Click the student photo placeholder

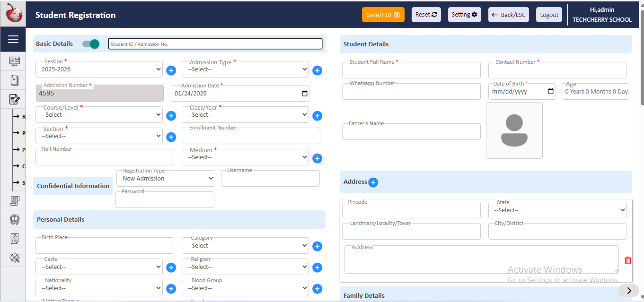(x=514, y=130)
